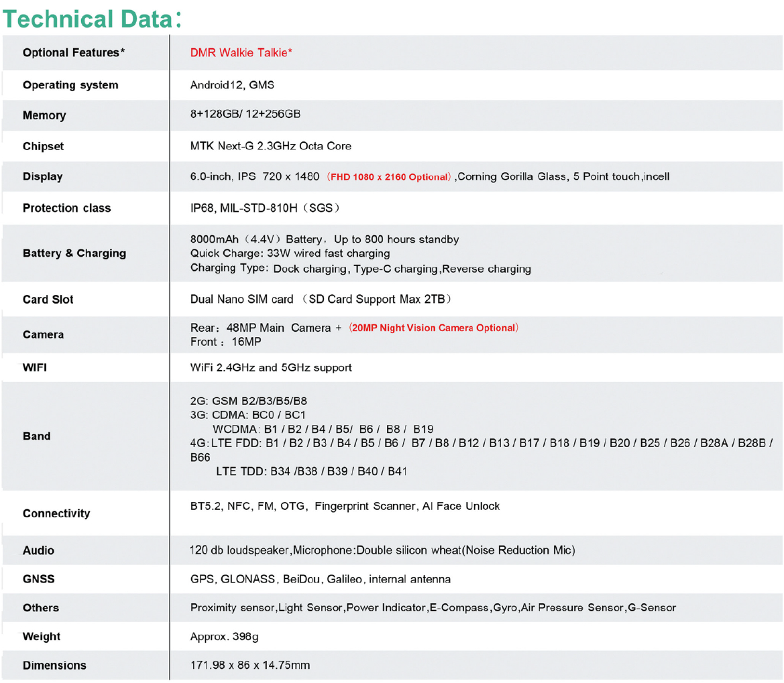Click the Android12, GMS value
The height and width of the screenshot is (683, 784).
pos(232,85)
